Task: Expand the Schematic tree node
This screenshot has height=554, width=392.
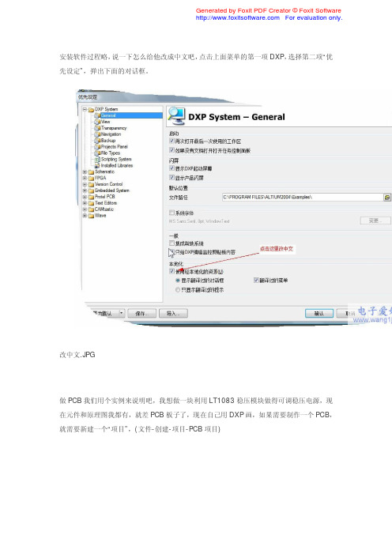Action: (x=85, y=171)
